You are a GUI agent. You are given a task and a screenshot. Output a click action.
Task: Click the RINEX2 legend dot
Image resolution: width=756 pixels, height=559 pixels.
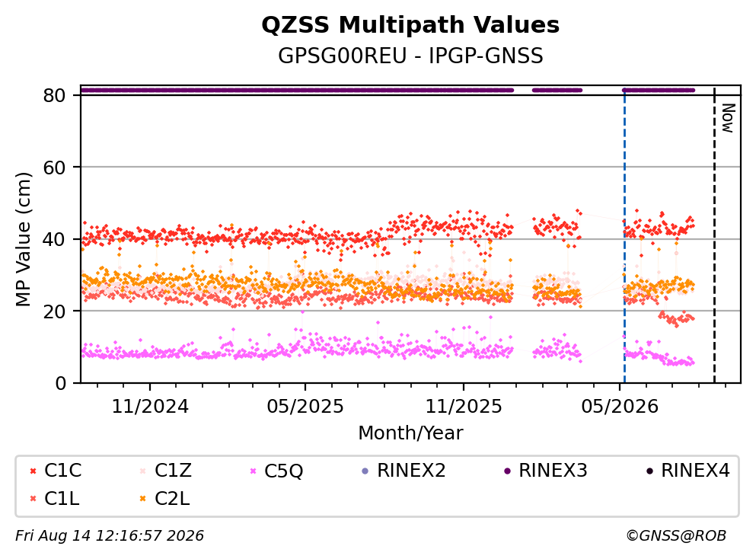365,471
